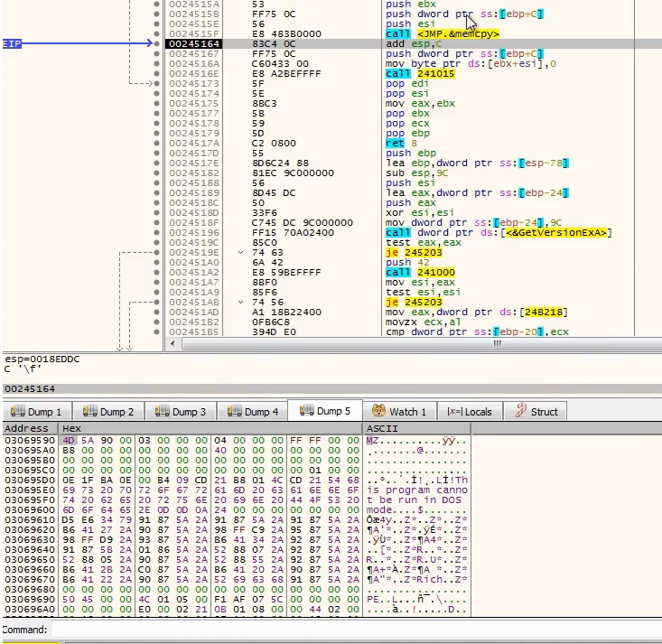Click the Watch 1 dog icon
Image resolution: width=662 pixels, height=644 pixels.
[x=379, y=412]
